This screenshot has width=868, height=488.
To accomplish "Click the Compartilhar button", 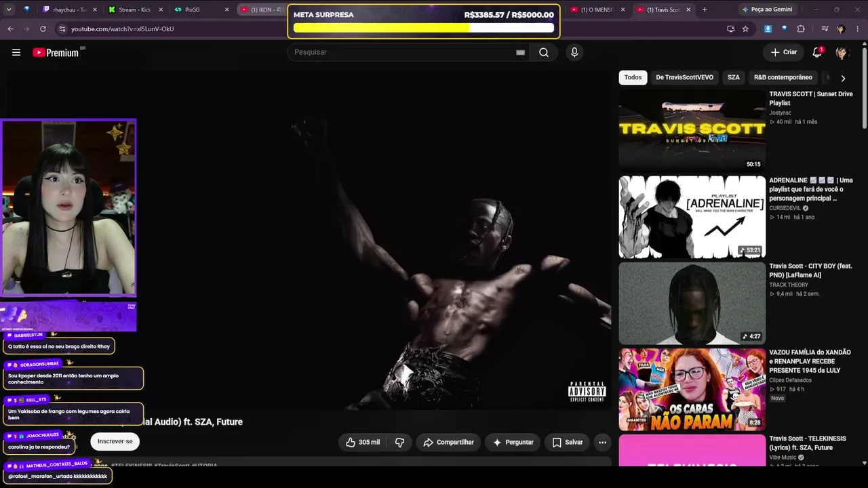I will coord(448,442).
